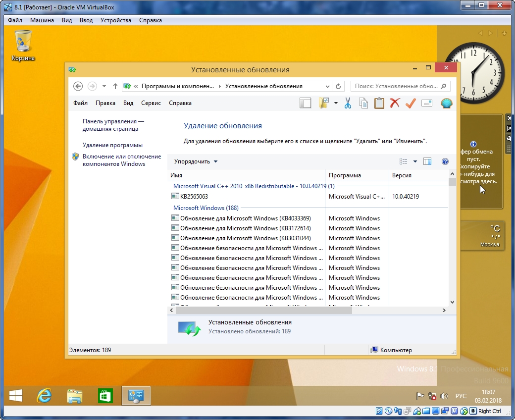Image resolution: width=515 pixels, height=420 pixels.
Task: Click the Windows Start button
Action: (x=15, y=396)
